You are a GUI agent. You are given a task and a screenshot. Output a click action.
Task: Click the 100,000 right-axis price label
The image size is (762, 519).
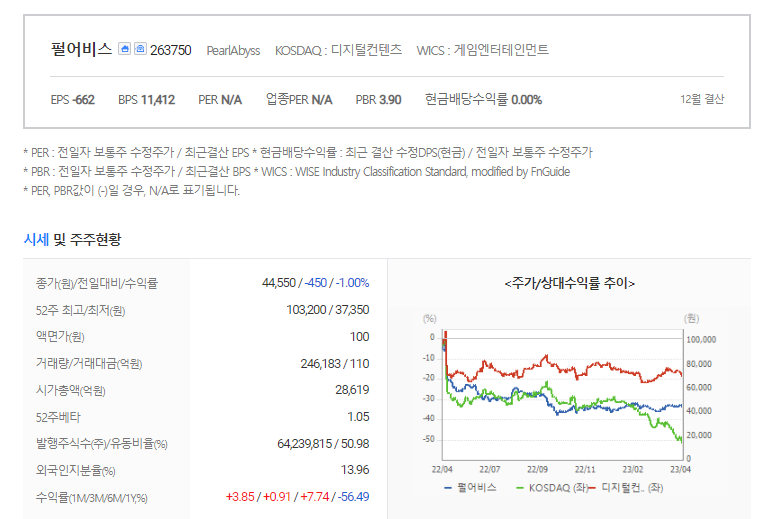701,340
